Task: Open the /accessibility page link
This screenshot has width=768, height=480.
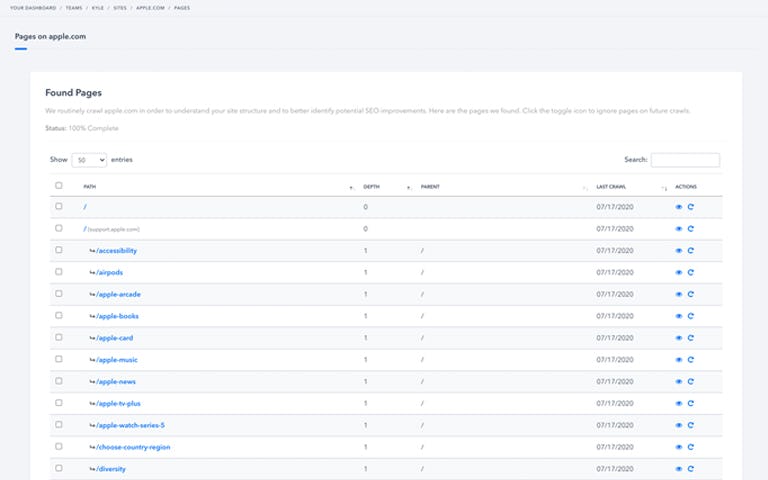Action: [x=117, y=251]
